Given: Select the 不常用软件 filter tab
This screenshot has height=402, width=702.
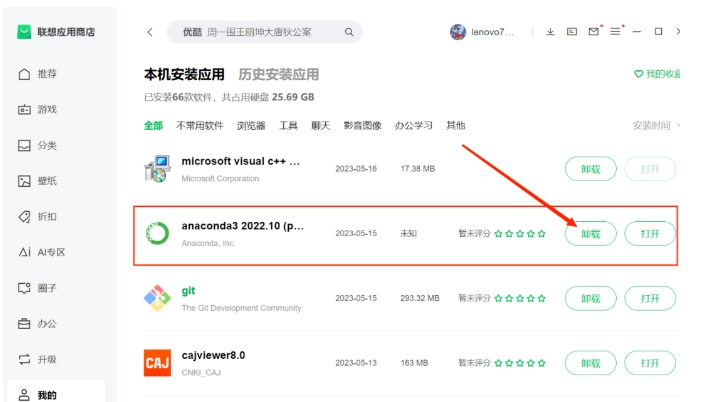Looking at the screenshot, I should [x=200, y=126].
